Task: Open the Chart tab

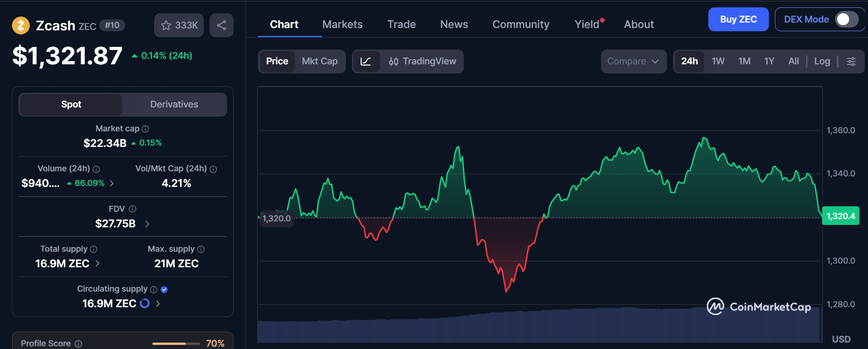Action: click(284, 24)
